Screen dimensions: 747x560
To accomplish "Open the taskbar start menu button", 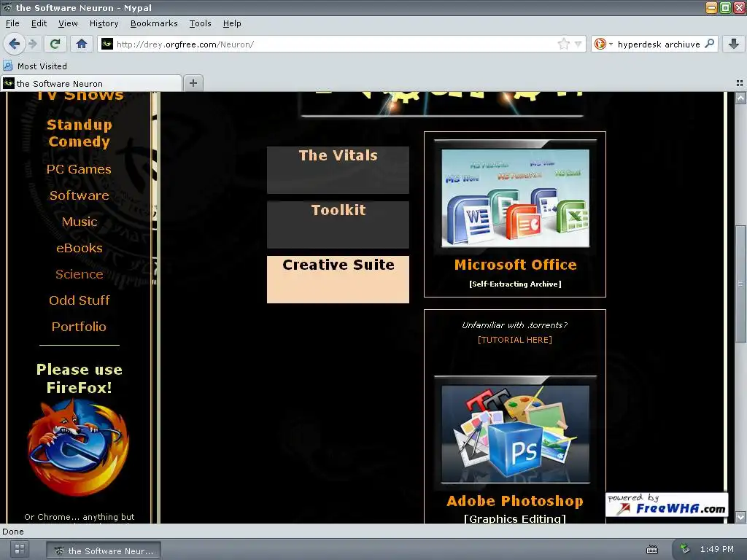I will tap(20, 549).
